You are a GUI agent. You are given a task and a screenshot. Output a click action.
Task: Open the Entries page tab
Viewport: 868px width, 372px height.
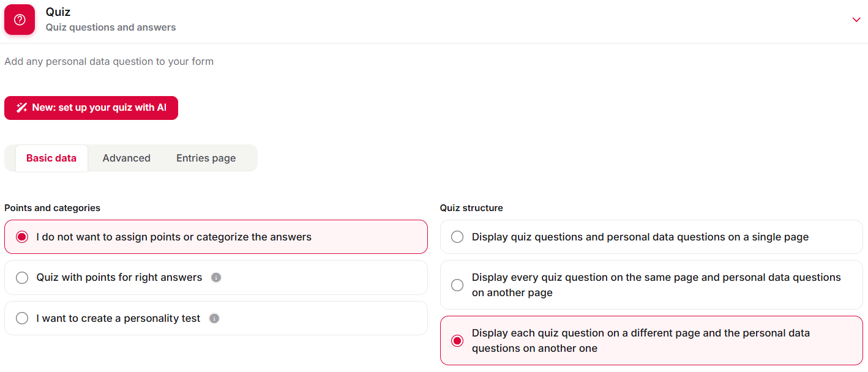point(206,158)
